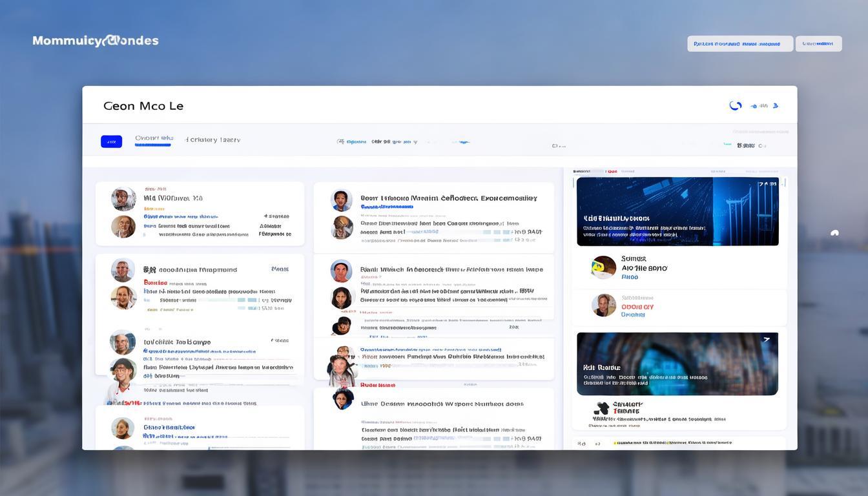The height and width of the screenshot is (496, 868).
Task: Open the 'Geon Mco Le' page title
Action: click(x=143, y=106)
